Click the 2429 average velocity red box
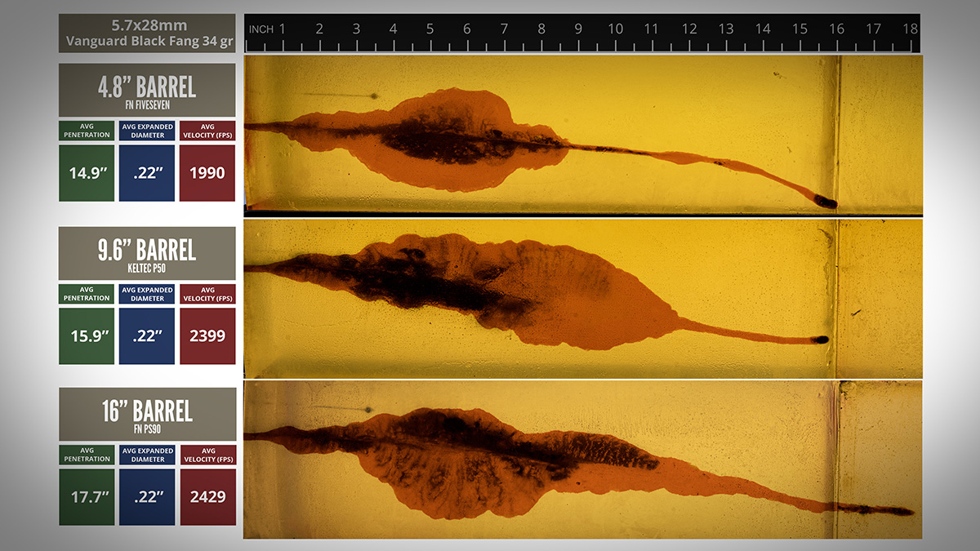 coord(207,496)
